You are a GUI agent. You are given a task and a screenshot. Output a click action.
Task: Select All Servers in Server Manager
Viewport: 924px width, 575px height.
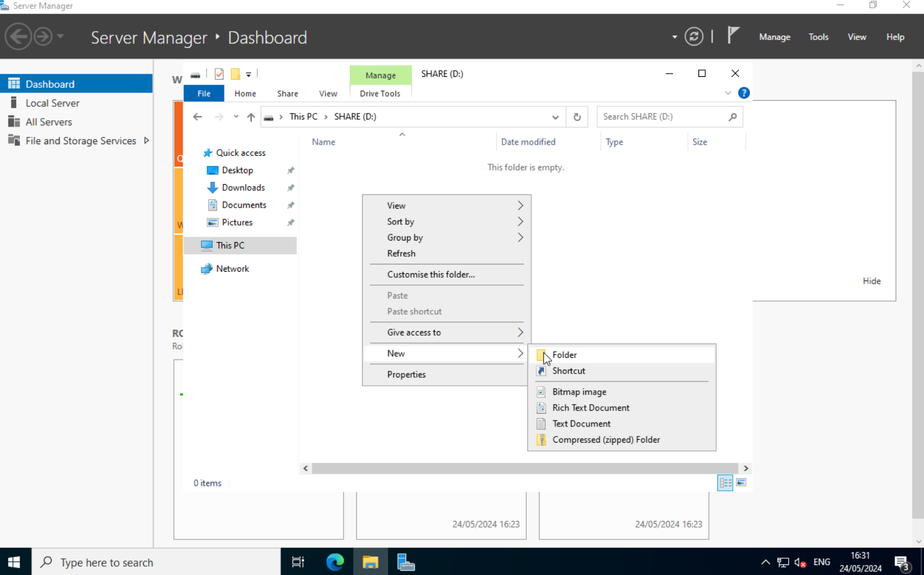pos(76,122)
